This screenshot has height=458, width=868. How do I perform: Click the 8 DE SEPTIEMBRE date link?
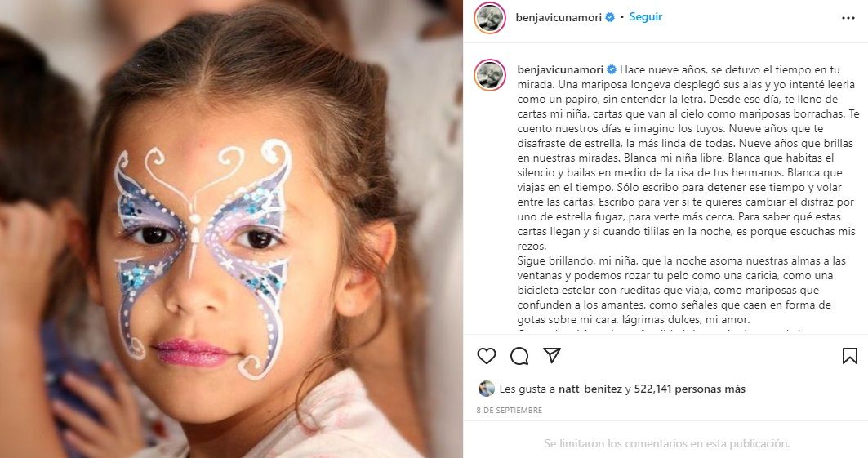510,411
